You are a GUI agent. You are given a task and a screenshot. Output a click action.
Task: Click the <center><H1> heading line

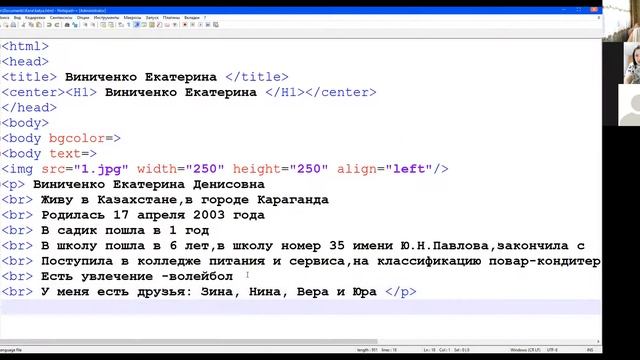[189, 92]
